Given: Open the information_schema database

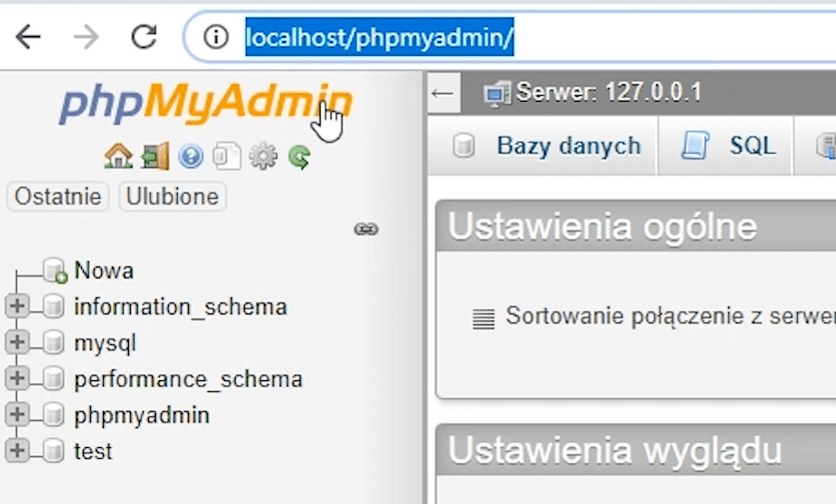Looking at the screenshot, I should point(181,306).
